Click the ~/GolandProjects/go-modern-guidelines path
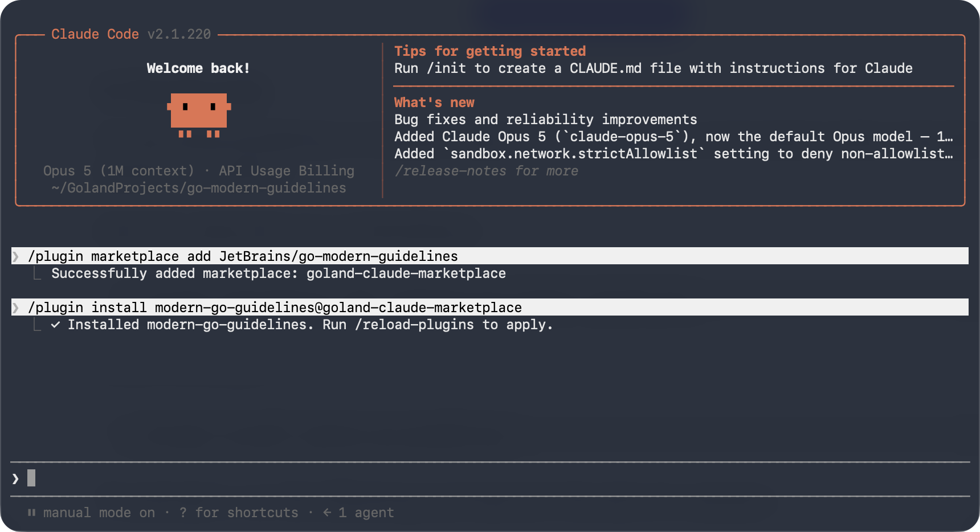Viewport: 980px width, 532px height. (199, 188)
